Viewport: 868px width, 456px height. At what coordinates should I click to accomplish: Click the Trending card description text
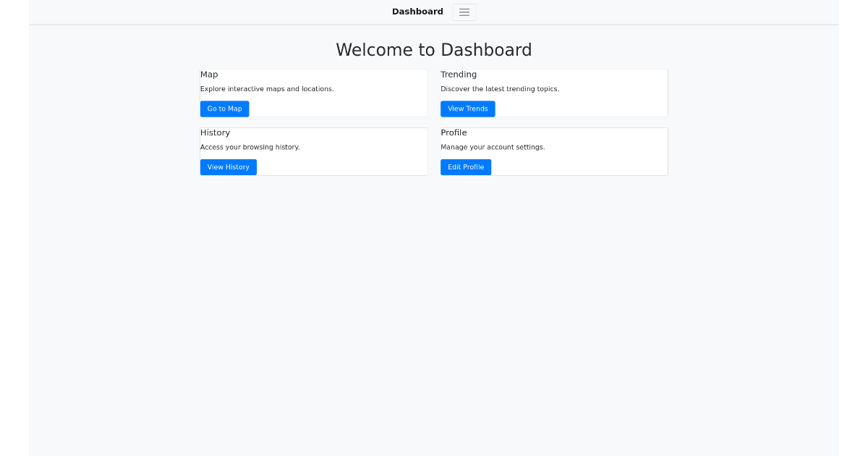[498, 88]
